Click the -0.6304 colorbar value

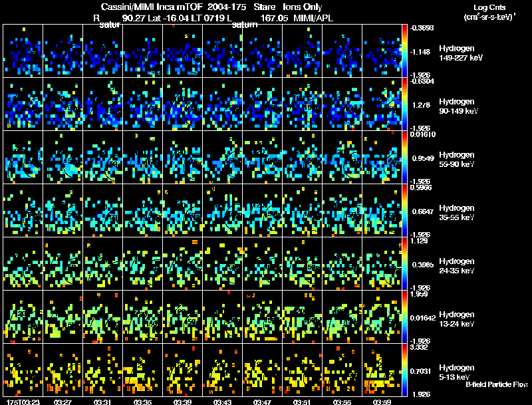click(x=422, y=80)
